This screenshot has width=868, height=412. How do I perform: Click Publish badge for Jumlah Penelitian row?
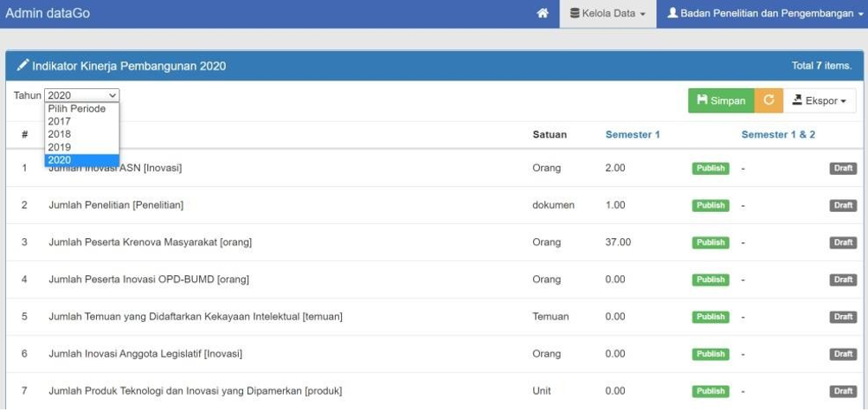coord(710,205)
